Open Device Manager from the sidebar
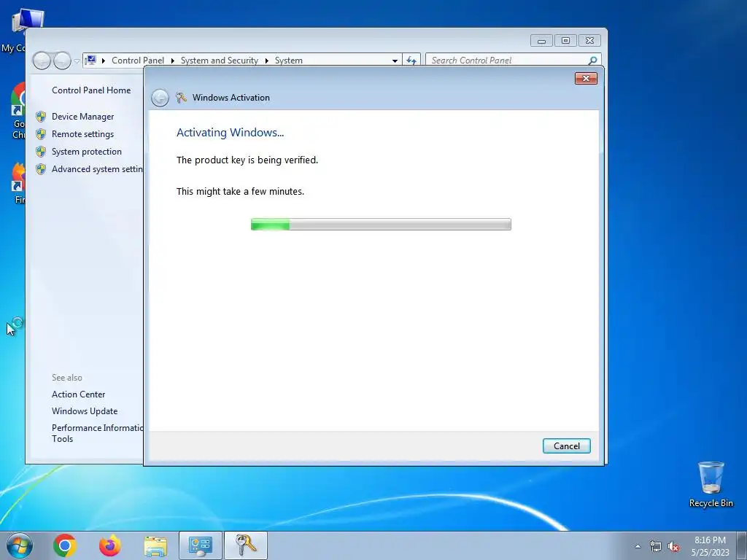The image size is (747, 560). 83,117
